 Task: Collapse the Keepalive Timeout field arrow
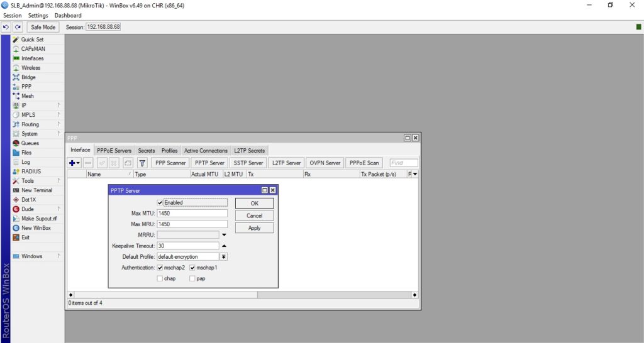pyautogui.click(x=225, y=246)
